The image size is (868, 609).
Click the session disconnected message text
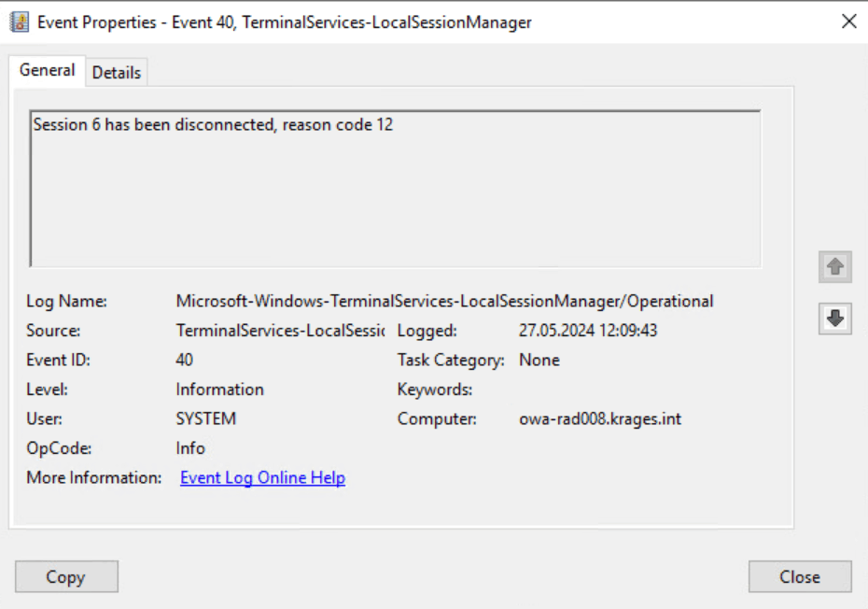tap(213, 124)
